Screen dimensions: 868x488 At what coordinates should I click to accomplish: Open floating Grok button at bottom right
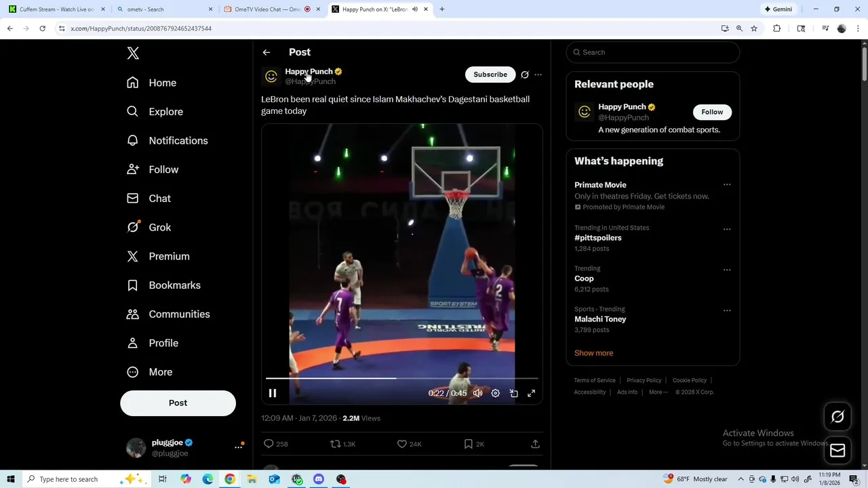[x=837, y=417]
